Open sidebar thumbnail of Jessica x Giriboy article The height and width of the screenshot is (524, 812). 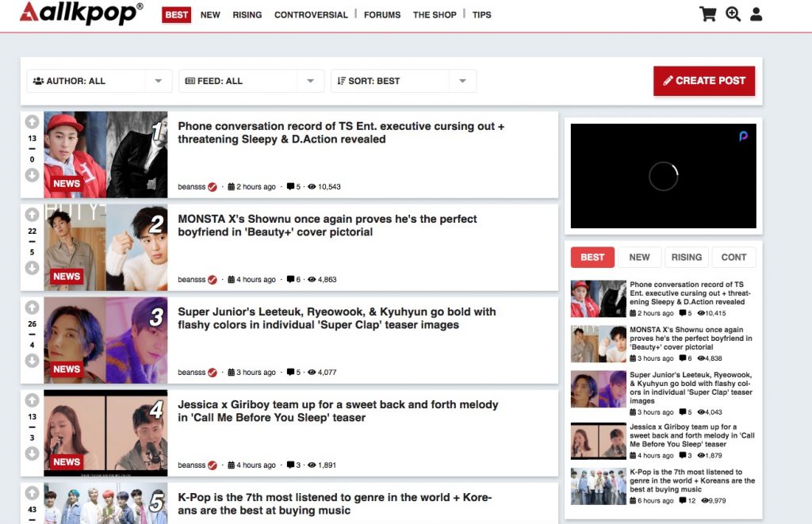(x=599, y=441)
